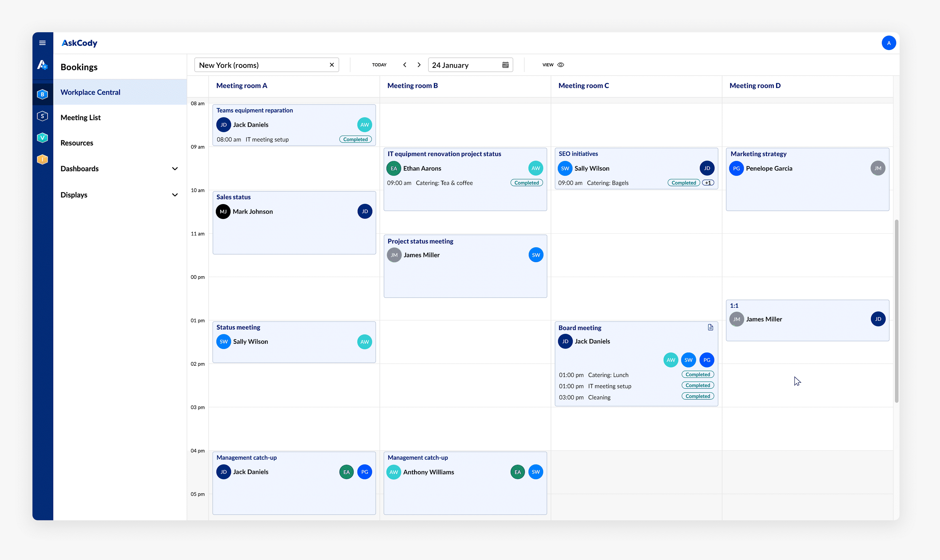Open the user profile avatar A
Image resolution: width=940 pixels, height=560 pixels.
coord(889,43)
